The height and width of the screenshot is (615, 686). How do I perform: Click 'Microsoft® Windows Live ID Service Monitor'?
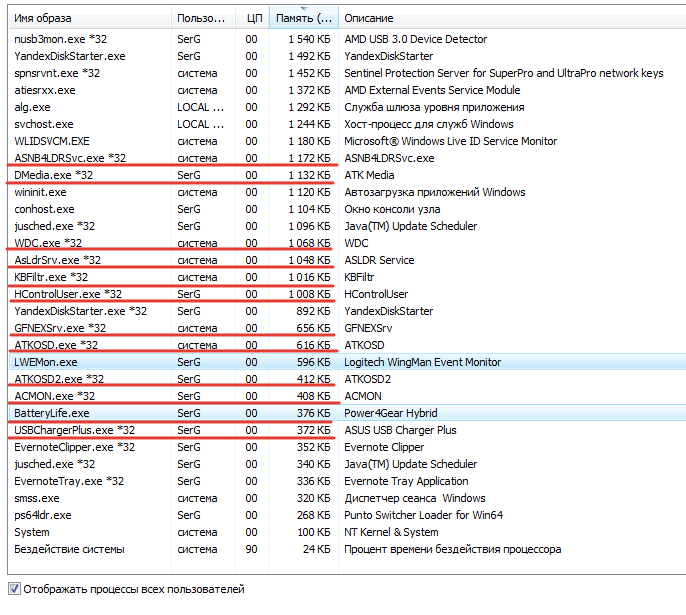point(451,141)
